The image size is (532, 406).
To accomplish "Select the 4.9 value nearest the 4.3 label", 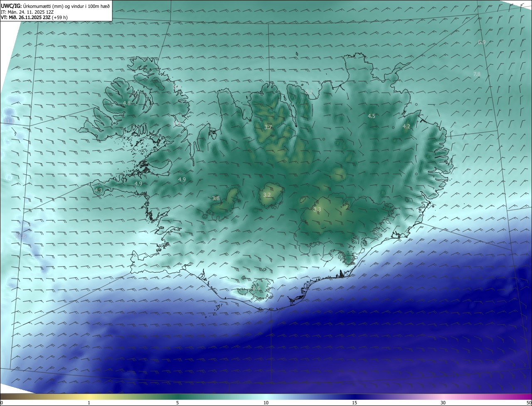I will pos(138,183).
